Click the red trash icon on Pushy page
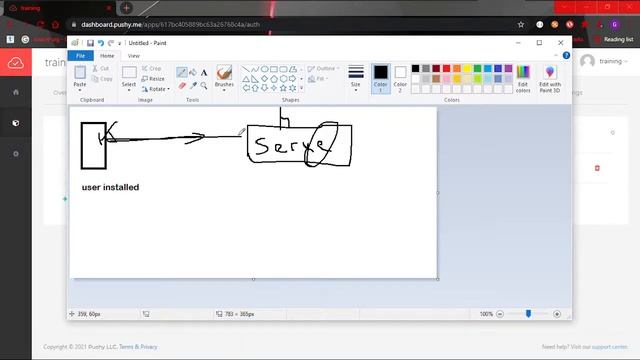 [597, 168]
